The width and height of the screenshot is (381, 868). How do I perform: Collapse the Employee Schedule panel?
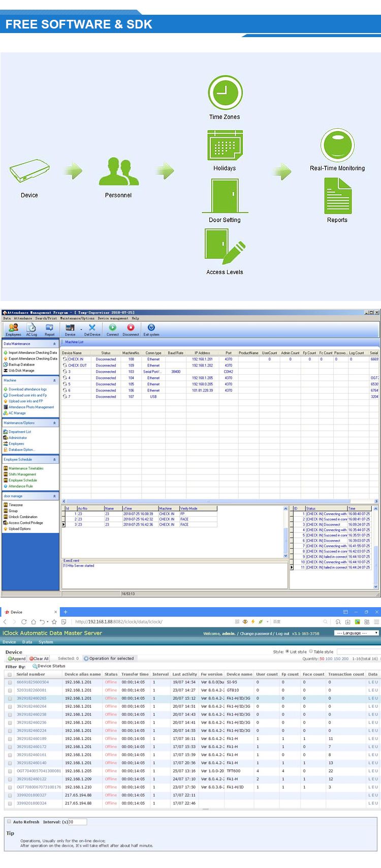click(54, 460)
